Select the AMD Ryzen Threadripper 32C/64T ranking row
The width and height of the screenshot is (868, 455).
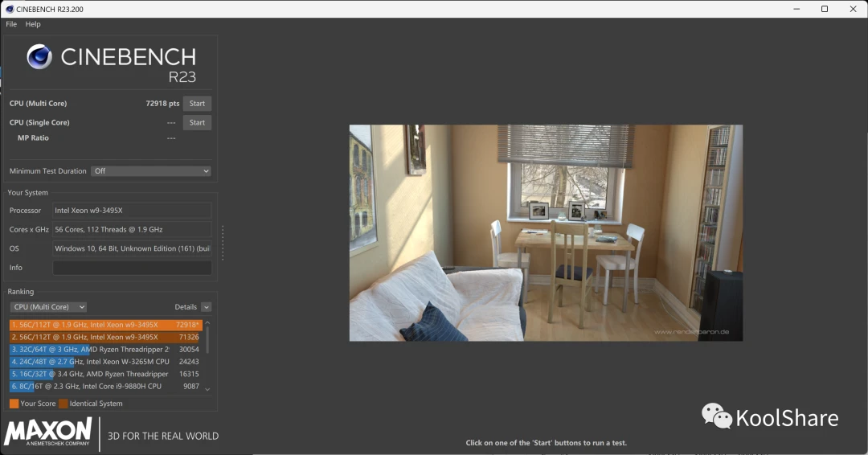pos(106,349)
